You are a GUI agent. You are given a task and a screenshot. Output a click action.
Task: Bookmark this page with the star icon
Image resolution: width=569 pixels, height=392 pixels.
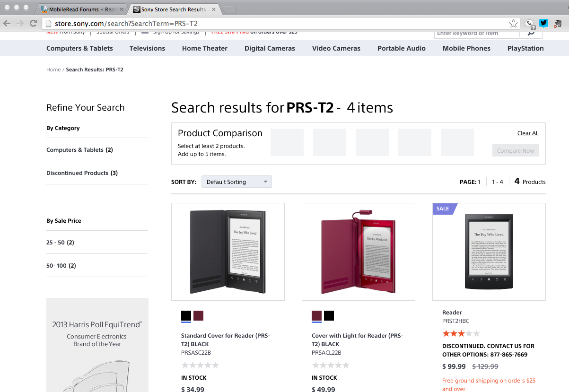(x=513, y=23)
